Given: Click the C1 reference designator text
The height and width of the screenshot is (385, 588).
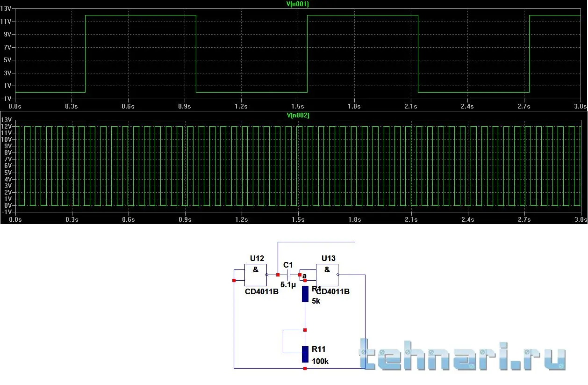Looking at the screenshot, I should pos(288,265).
